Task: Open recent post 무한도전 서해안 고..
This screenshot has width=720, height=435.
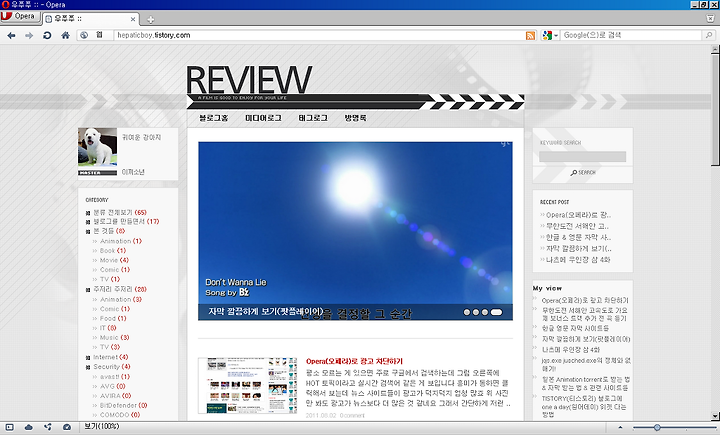Action: click(577, 226)
